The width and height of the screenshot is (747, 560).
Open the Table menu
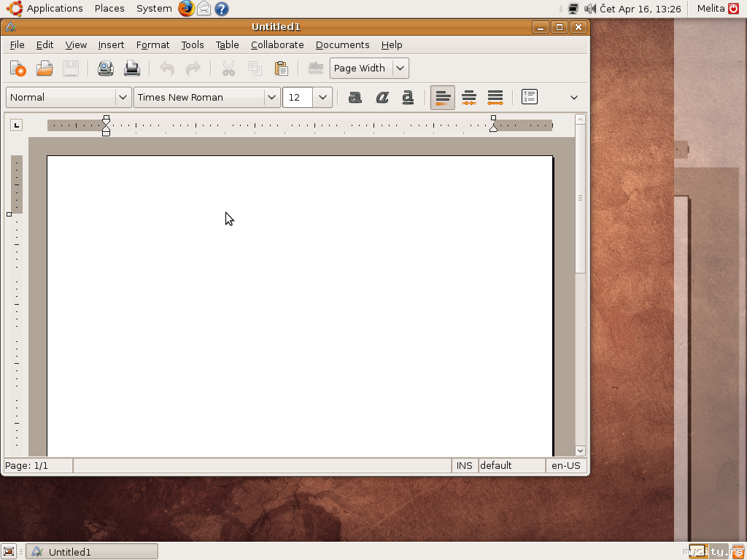(x=228, y=44)
